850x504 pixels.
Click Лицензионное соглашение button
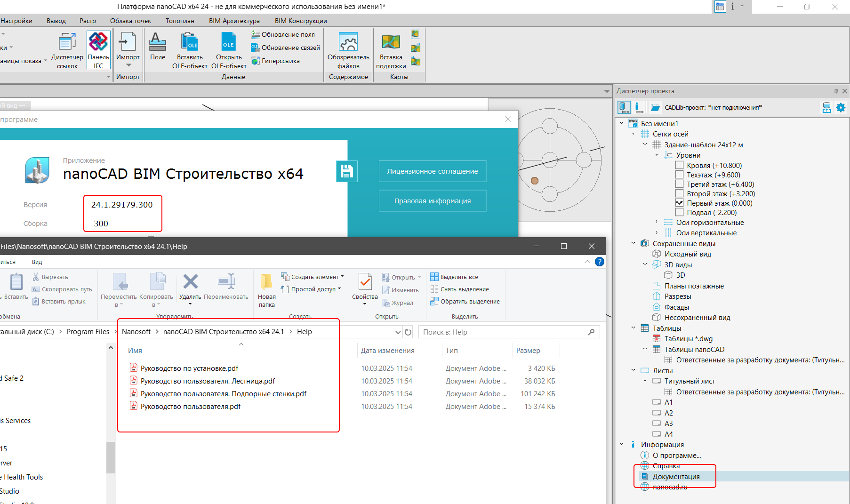pyautogui.click(x=433, y=171)
